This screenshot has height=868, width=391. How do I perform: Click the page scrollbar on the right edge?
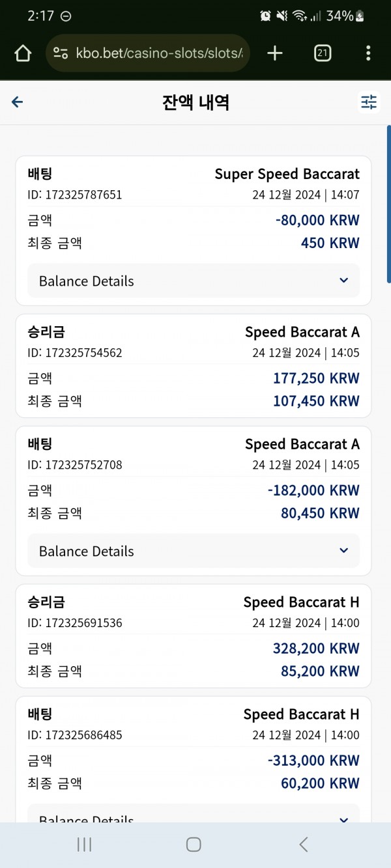point(388,204)
